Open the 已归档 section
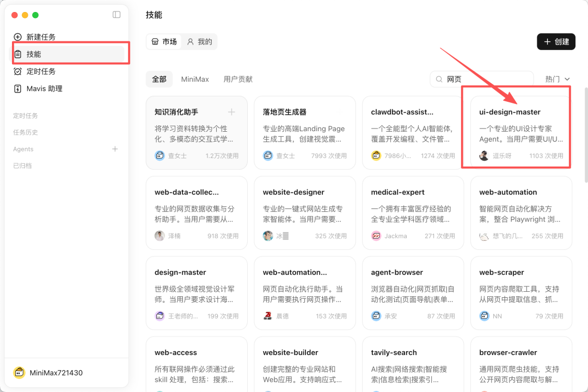 pos(22,166)
